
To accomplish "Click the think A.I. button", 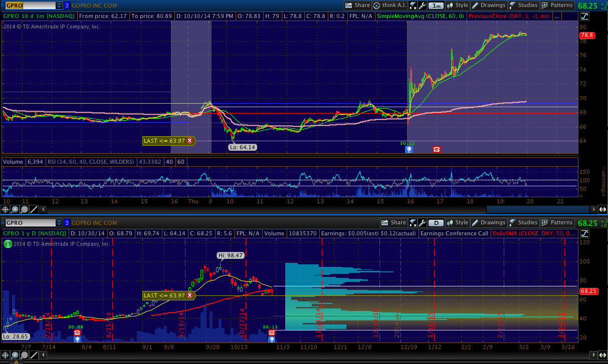I will click(390, 6).
